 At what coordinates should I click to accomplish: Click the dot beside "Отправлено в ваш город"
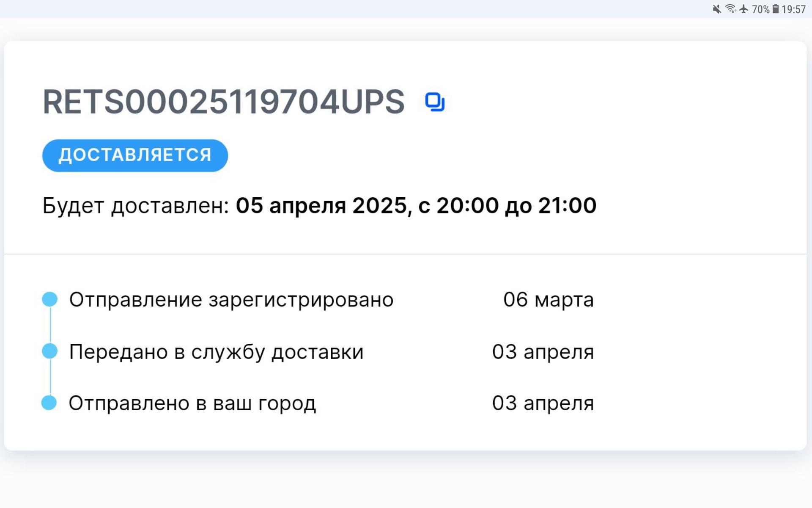(x=49, y=403)
